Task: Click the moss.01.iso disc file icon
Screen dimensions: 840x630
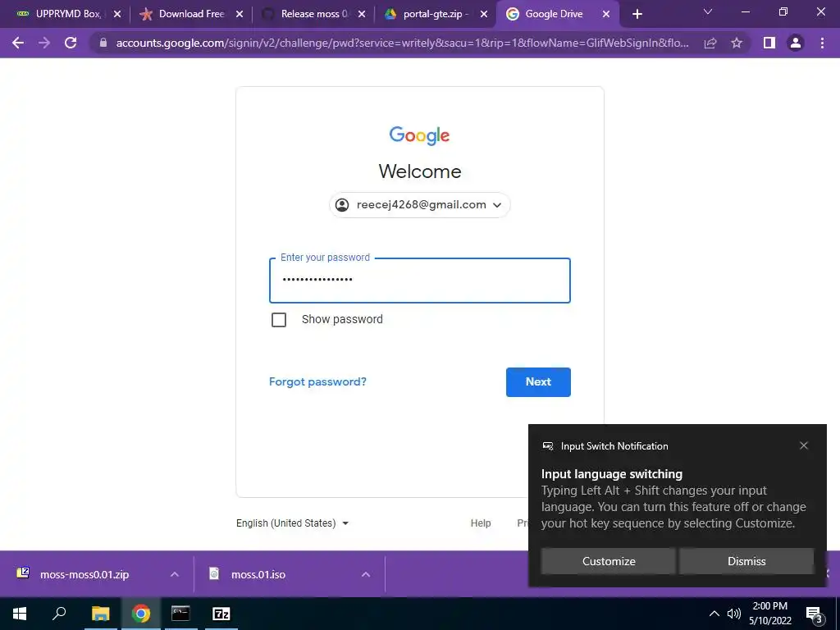Action: click(214, 573)
